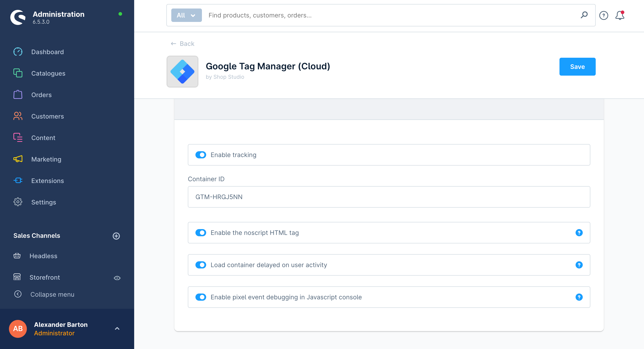Click the Alexander Barton user name
The height and width of the screenshot is (349, 644).
click(61, 324)
